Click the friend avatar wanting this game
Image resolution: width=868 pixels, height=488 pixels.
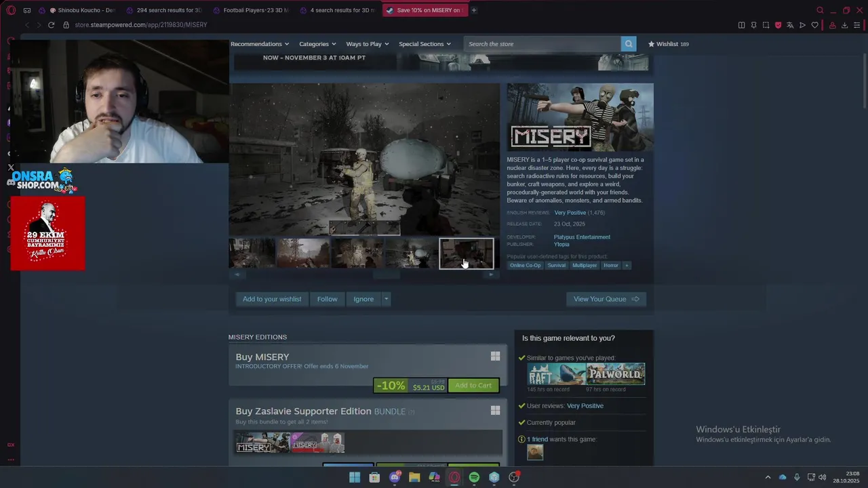pos(535,453)
